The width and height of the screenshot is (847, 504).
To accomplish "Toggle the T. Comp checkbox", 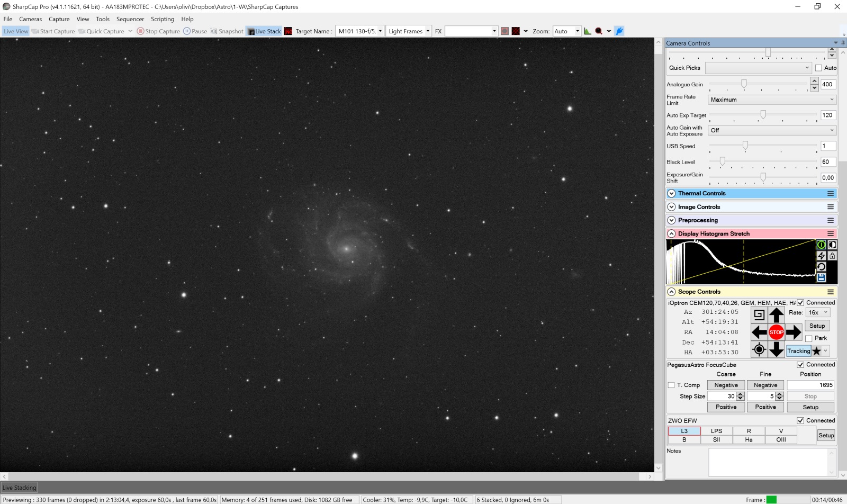I will tap(671, 385).
